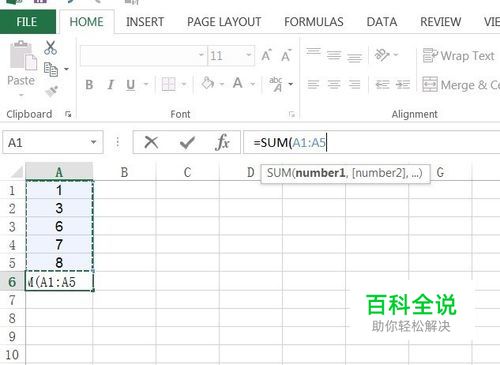
Task: Open the DATA ribbon tab
Action: click(x=382, y=22)
